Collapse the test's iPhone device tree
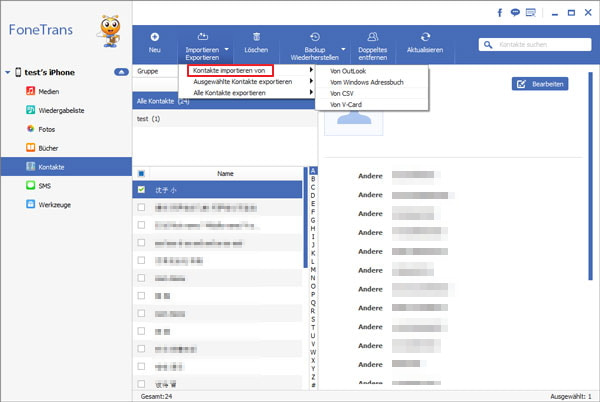Viewport: 600px width, 402px height. (x=121, y=72)
